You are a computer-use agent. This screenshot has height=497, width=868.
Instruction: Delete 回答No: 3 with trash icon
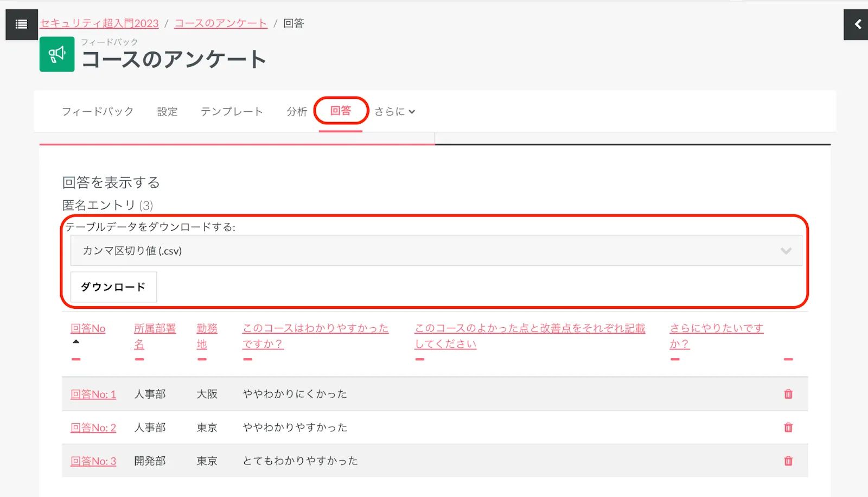click(x=788, y=461)
